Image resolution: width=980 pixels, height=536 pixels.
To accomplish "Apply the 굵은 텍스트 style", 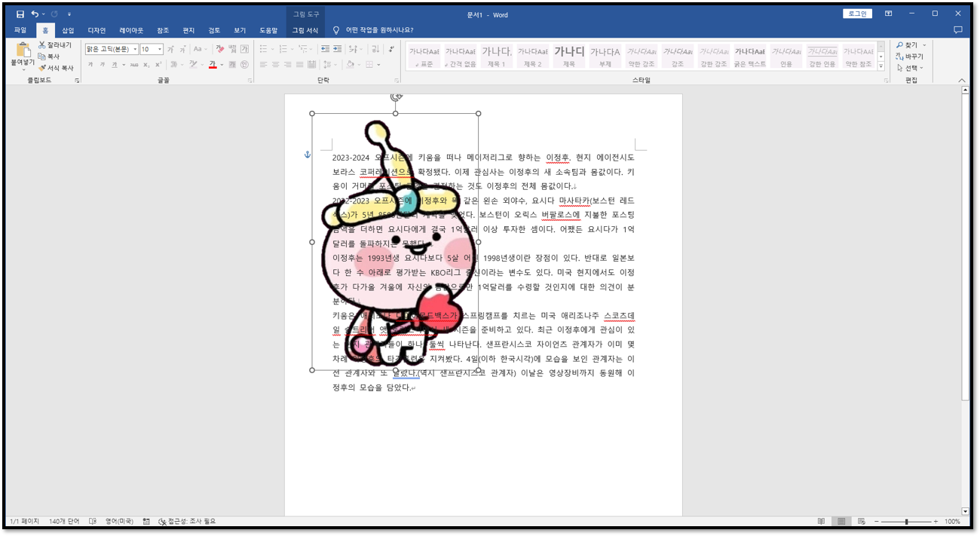I will [750, 56].
